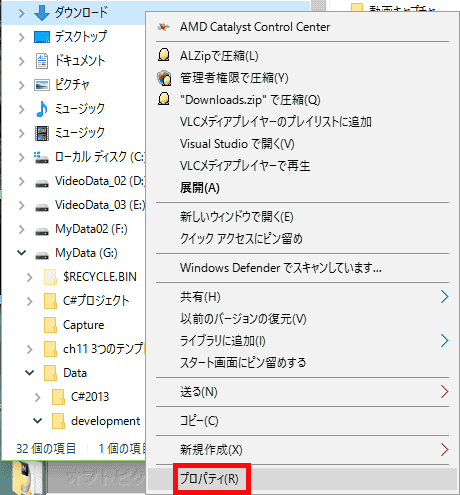The height and width of the screenshot is (495, 460).
Task: Select the VideoData_03 (E:) label
Action: (100, 205)
